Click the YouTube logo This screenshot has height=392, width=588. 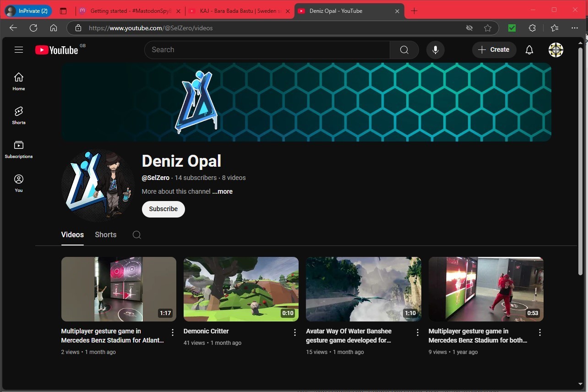click(57, 50)
